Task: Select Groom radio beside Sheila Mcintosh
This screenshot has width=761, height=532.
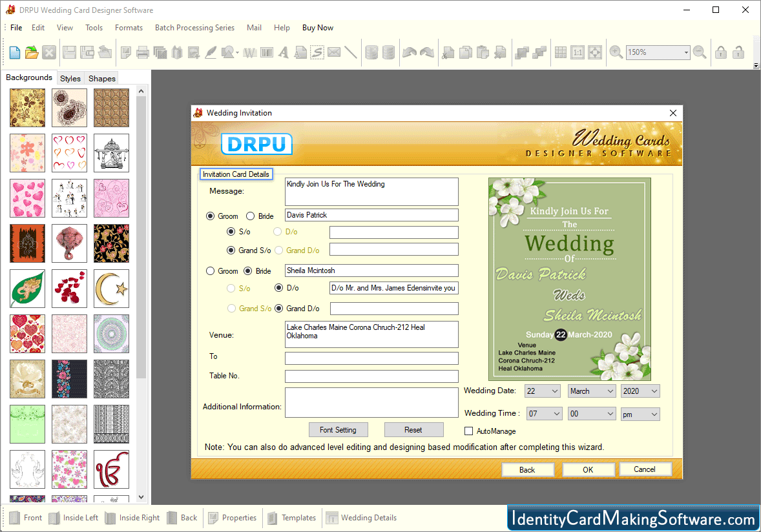Action: 210,271
